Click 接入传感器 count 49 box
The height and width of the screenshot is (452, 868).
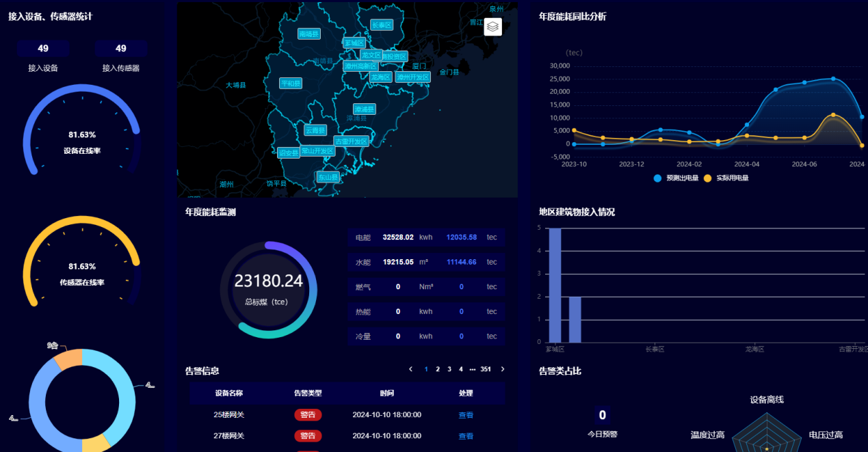121,49
